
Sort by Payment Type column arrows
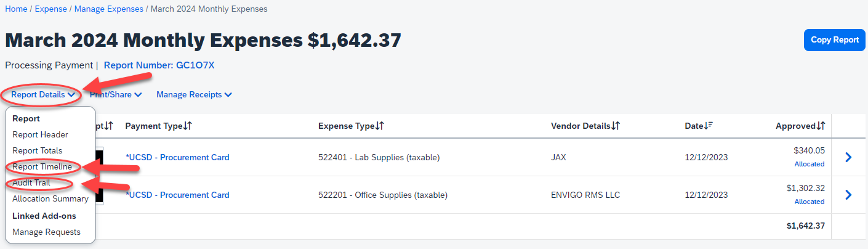(188, 126)
